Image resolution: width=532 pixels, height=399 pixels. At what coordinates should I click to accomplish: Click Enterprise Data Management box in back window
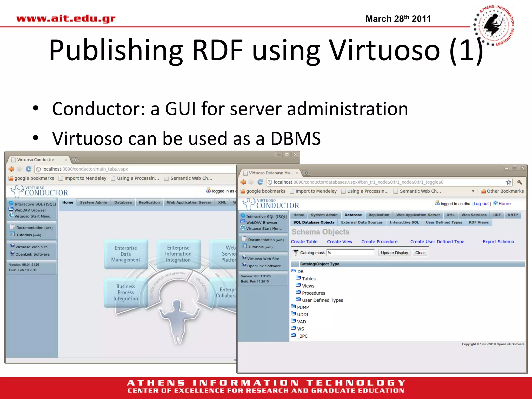126,254
